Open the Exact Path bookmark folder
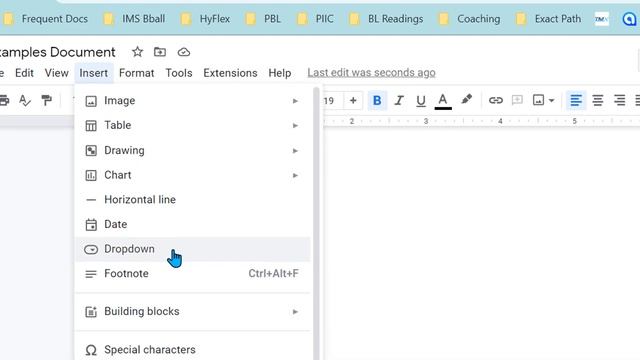The height and width of the screenshot is (360, 640). pos(548,19)
